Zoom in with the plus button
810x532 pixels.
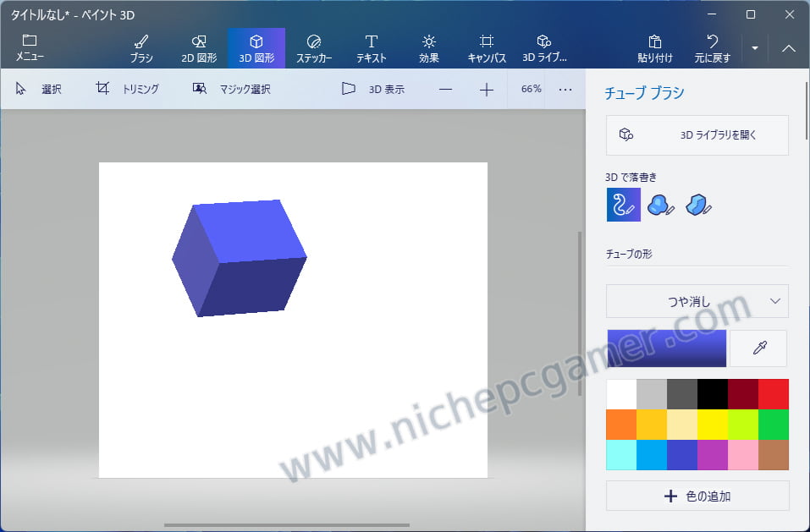(x=486, y=90)
